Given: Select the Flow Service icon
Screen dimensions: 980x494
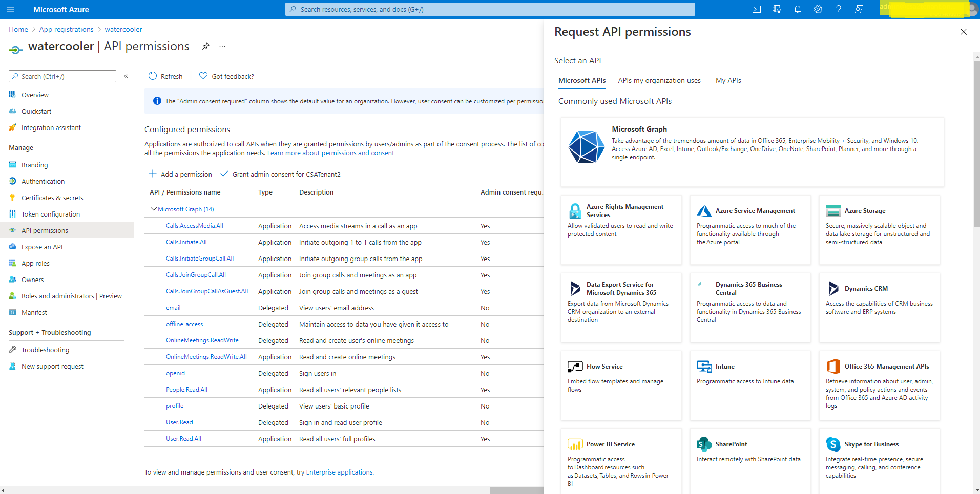Looking at the screenshot, I should [x=575, y=367].
